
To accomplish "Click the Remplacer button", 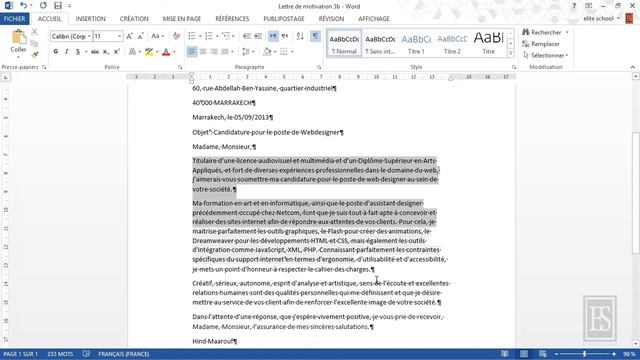I will (541, 44).
